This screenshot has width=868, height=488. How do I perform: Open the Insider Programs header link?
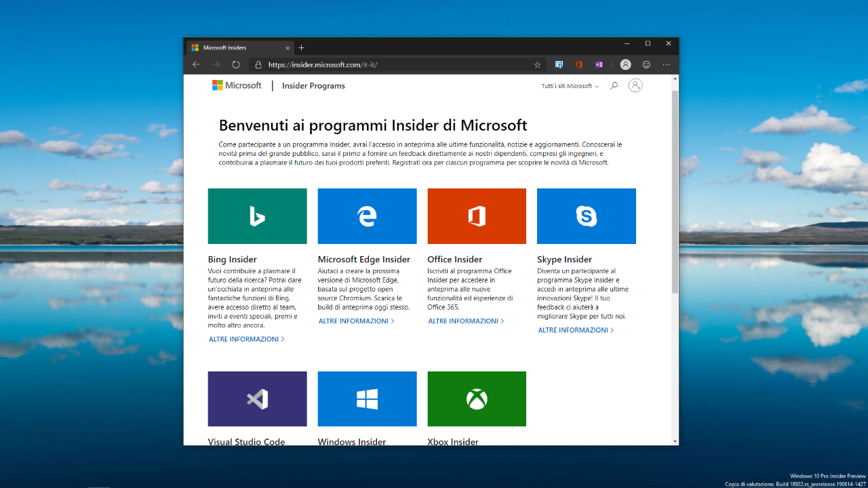(x=313, y=86)
